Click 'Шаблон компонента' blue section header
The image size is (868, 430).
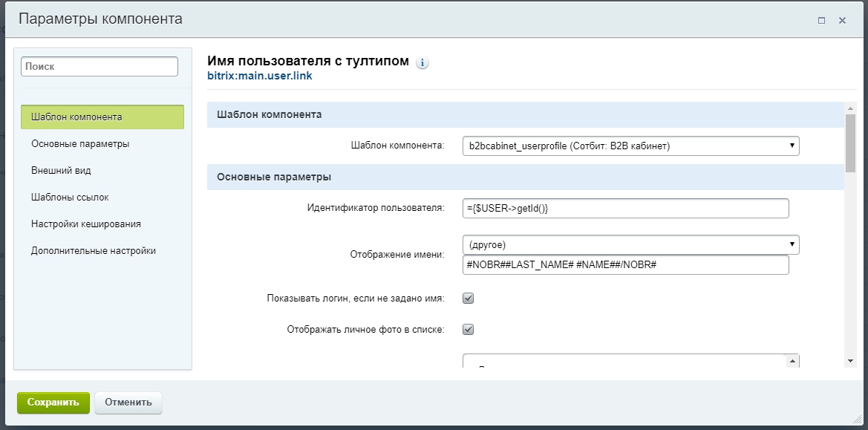click(526, 114)
